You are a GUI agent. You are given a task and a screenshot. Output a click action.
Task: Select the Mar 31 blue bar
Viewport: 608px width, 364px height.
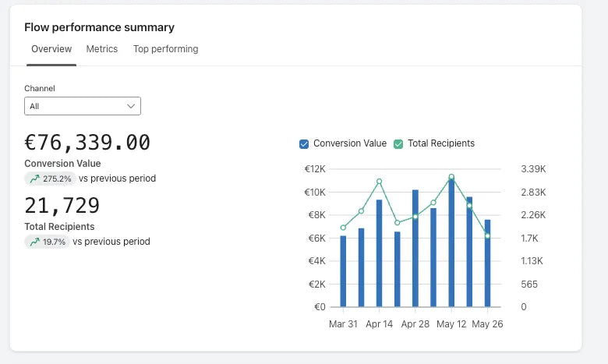(343, 271)
